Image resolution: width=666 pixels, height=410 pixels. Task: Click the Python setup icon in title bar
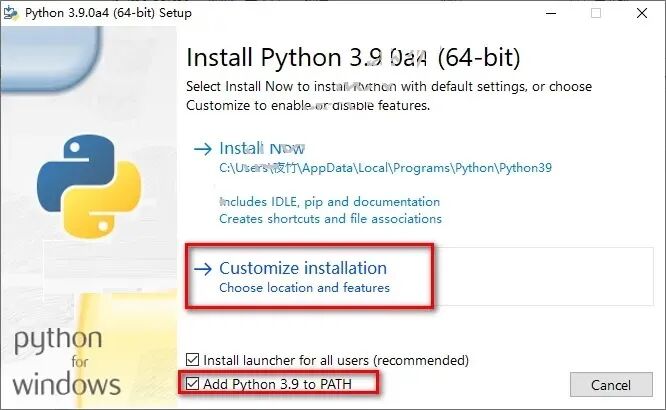click(11, 13)
